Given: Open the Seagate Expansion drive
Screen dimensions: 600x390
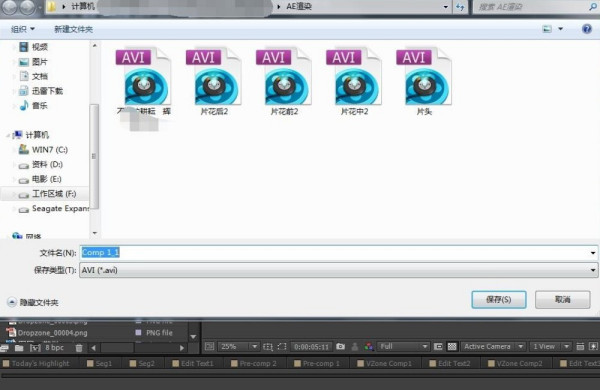Looking at the screenshot, I should [54, 209].
